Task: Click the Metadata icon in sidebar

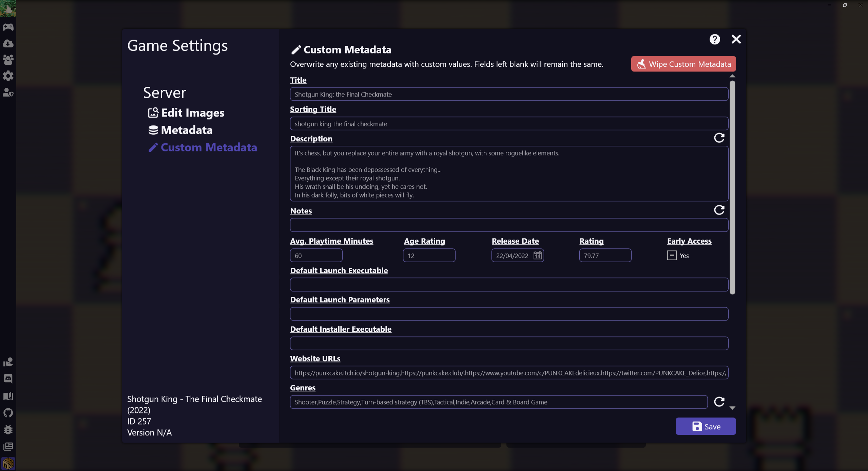Action: coord(152,129)
